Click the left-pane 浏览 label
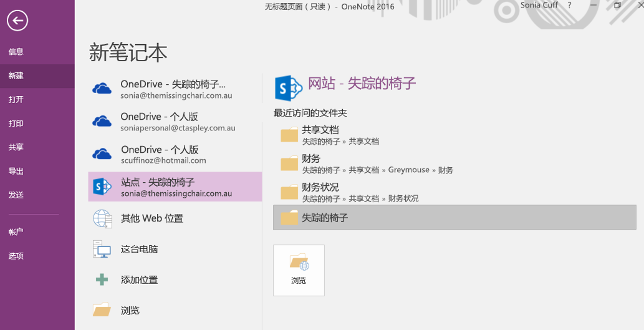 130,310
